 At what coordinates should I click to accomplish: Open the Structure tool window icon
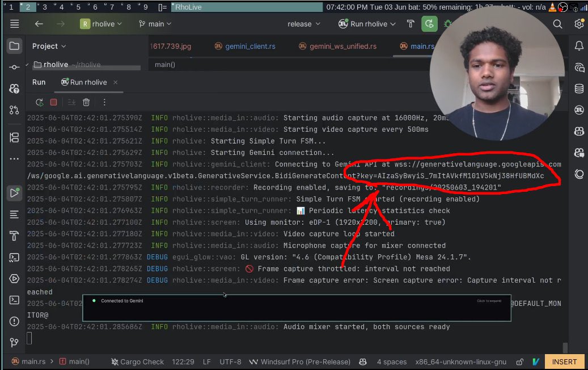[14, 138]
